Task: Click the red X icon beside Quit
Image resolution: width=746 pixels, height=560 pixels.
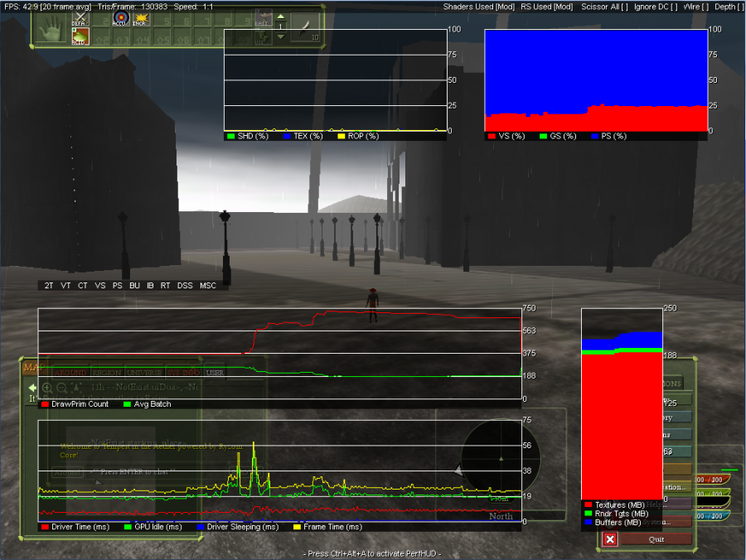Action: (x=610, y=539)
